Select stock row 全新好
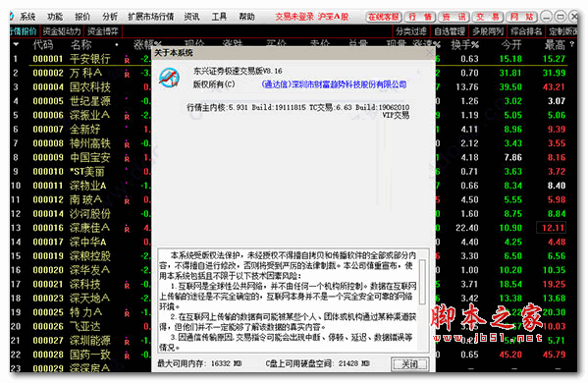The image size is (588, 383). pos(85,129)
